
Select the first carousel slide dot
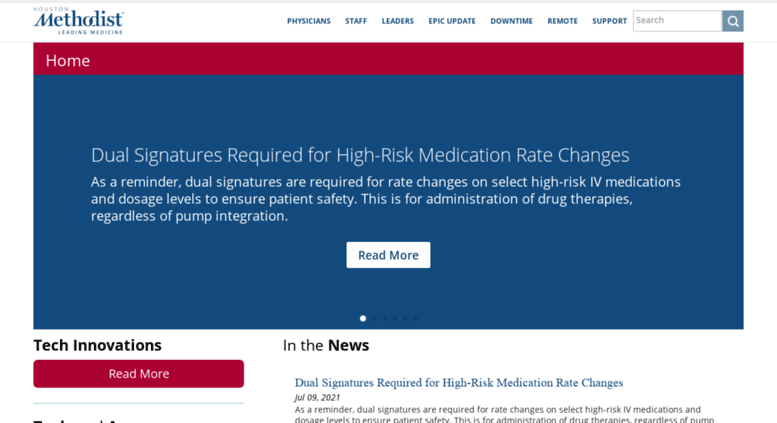click(x=363, y=318)
